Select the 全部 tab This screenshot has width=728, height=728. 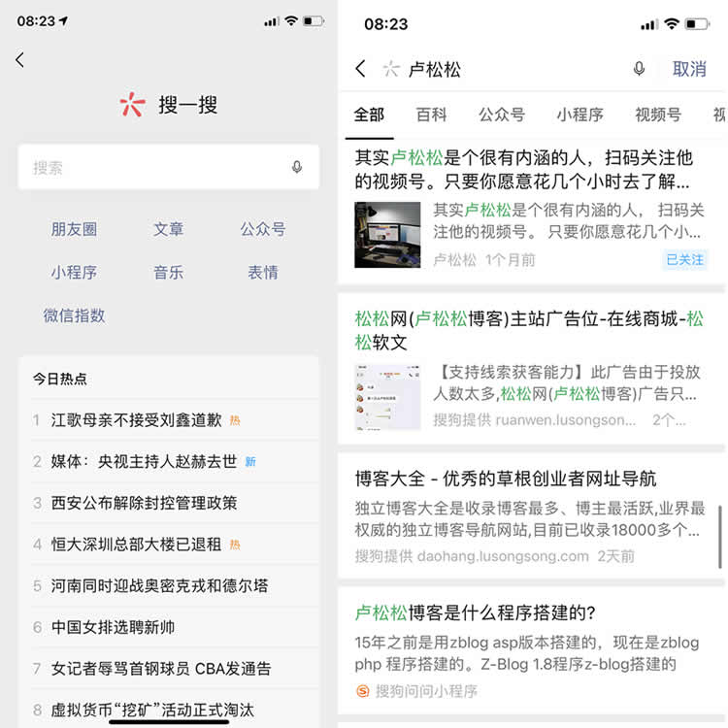(x=369, y=115)
